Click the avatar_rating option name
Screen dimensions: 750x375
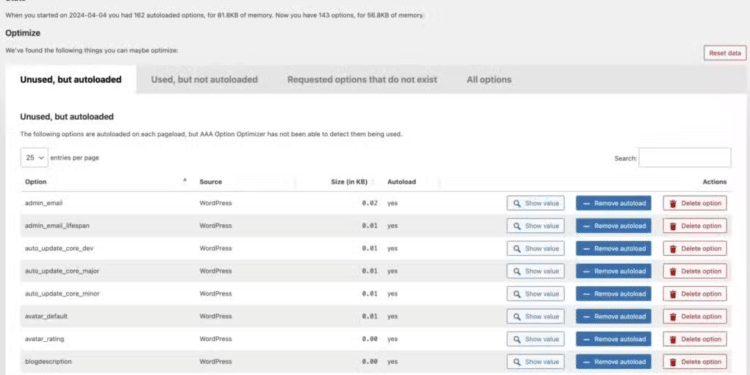44,339
